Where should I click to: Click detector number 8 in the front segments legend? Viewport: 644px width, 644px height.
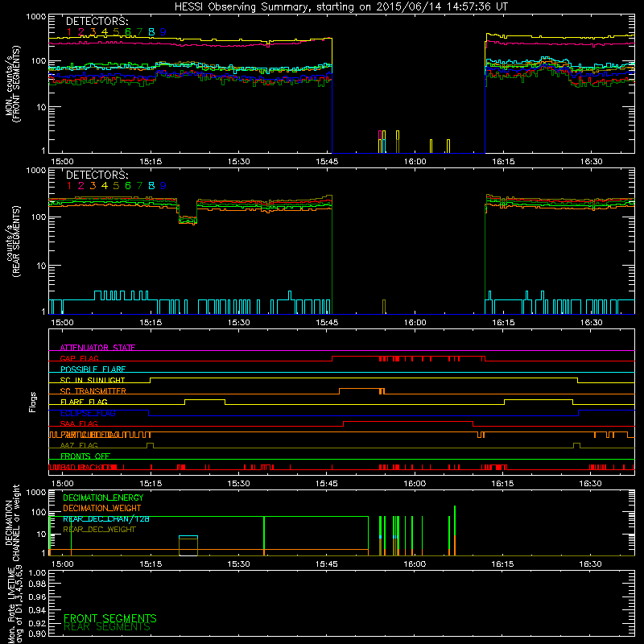(x=151, y=31)
